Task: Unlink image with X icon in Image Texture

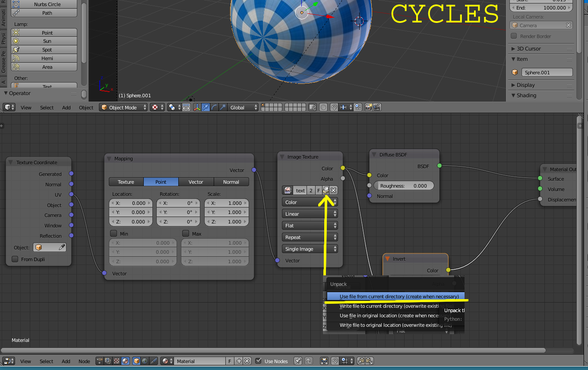Action: click(334, 190)
